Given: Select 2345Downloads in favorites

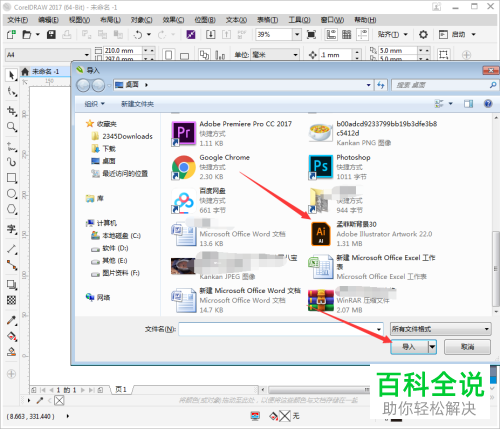Looking at the screenshot, I should [123, 136].
